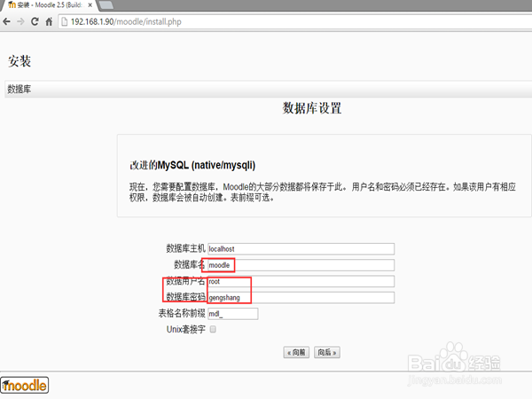The height and width of the screenshot is (399, 532).
Task: Click the database password field 'gengshang'
Action: [301, 298]
